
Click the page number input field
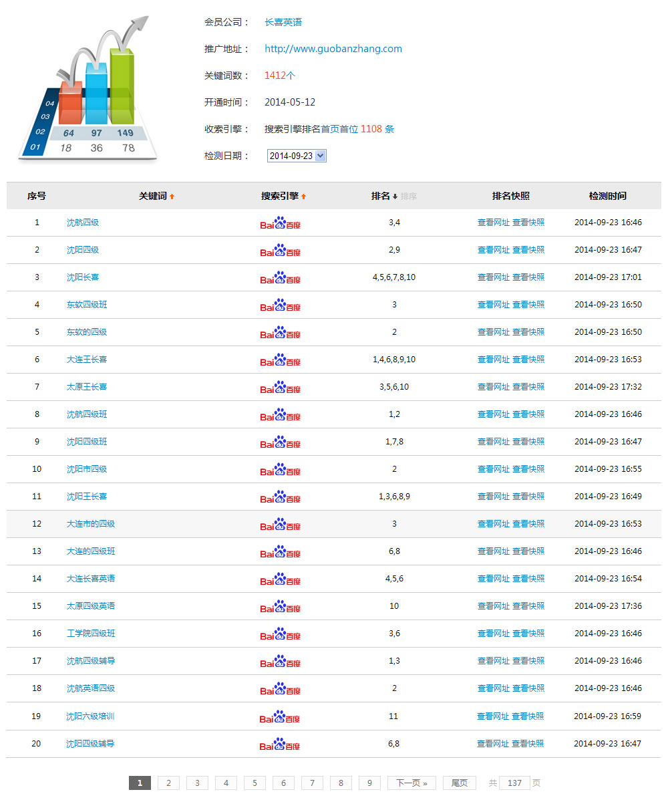pos(514,783)
